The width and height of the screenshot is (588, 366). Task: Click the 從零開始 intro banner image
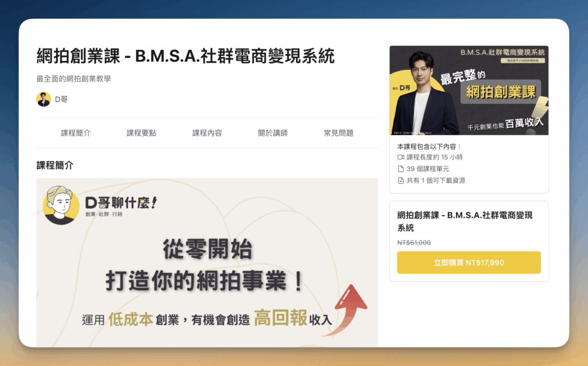(207, 262)
